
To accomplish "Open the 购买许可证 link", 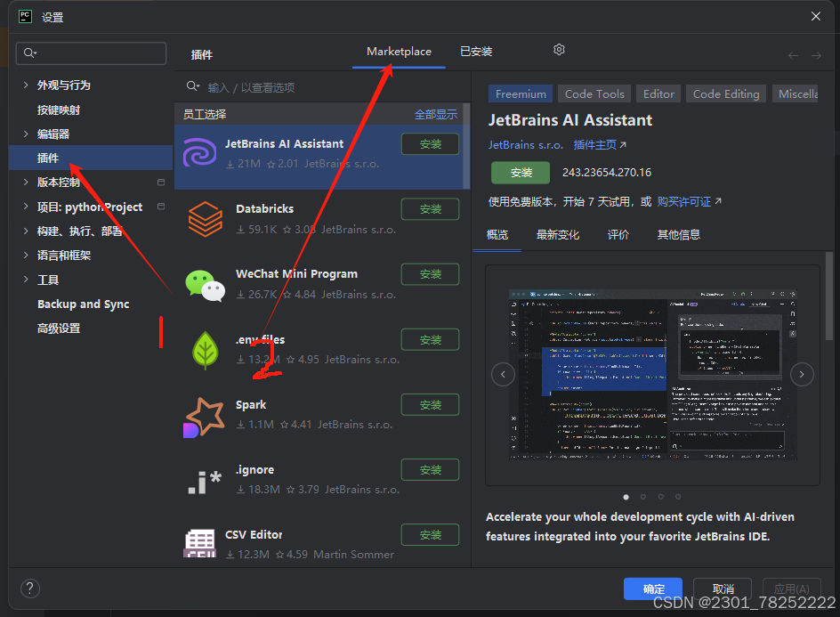I will (689, 201).
